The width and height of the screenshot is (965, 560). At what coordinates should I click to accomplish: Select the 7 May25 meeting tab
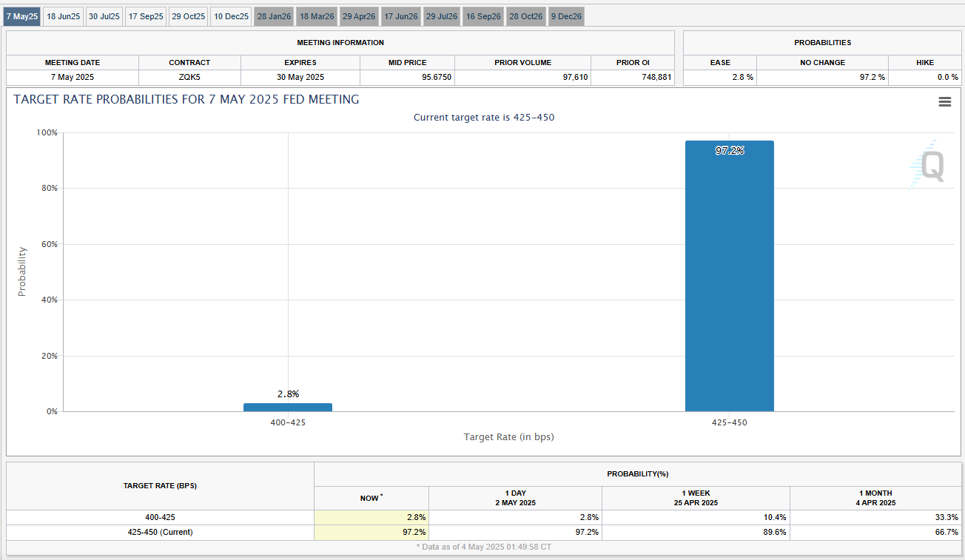tap(21, 16)
